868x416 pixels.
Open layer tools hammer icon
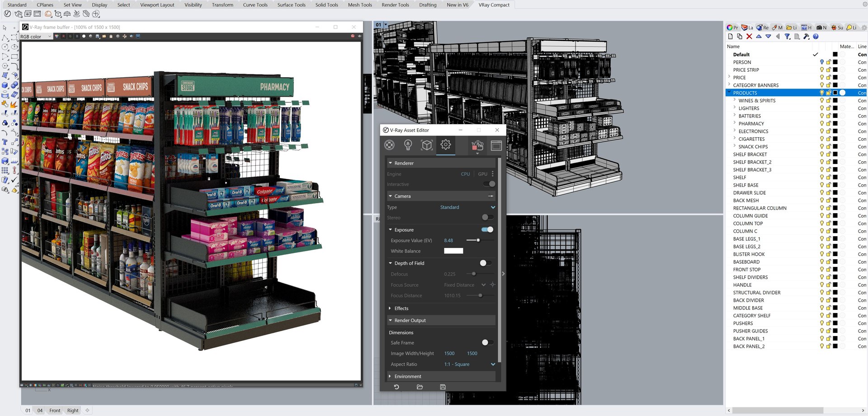click(806, 37)
